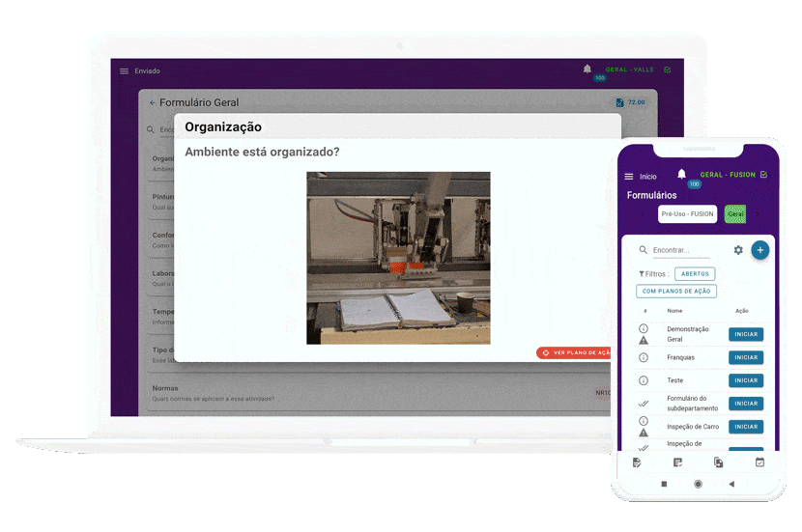Tap the phone notification bell
The image size is (802, 532).
pos(681,174)
